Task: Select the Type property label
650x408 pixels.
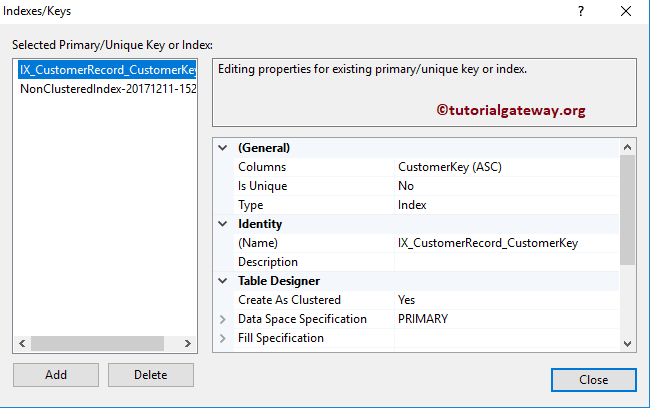Action: click(250, 205)
